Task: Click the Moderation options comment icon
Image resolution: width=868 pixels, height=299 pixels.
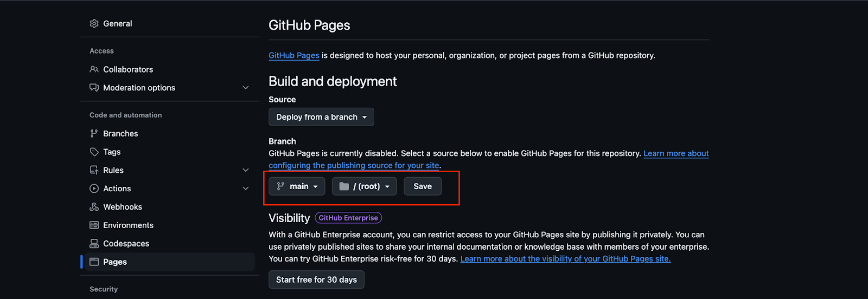Action: coord(94,88)
